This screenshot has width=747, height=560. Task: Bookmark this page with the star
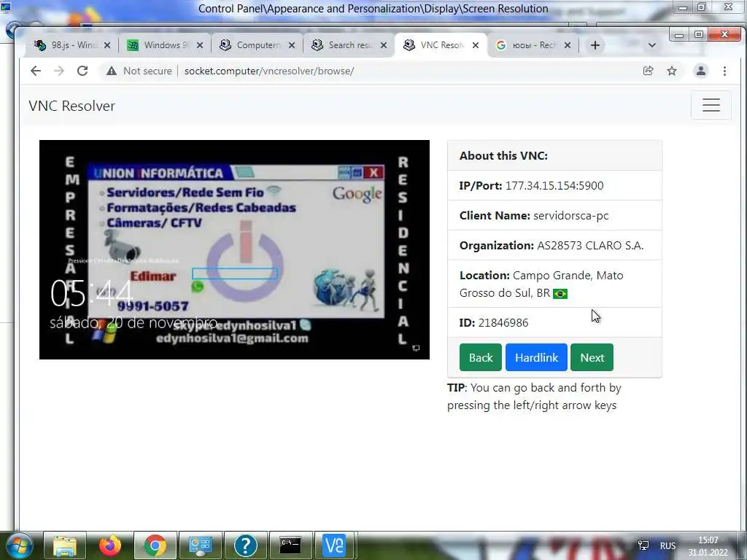pos(672,71)
